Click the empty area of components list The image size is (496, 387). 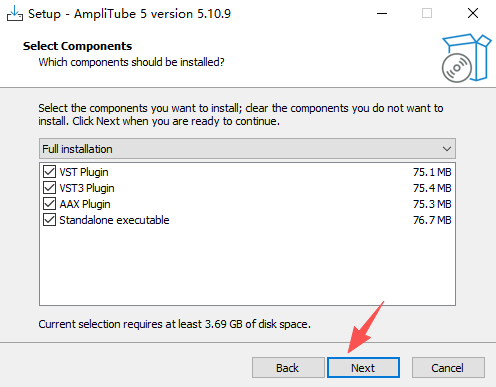pos(247,267)
